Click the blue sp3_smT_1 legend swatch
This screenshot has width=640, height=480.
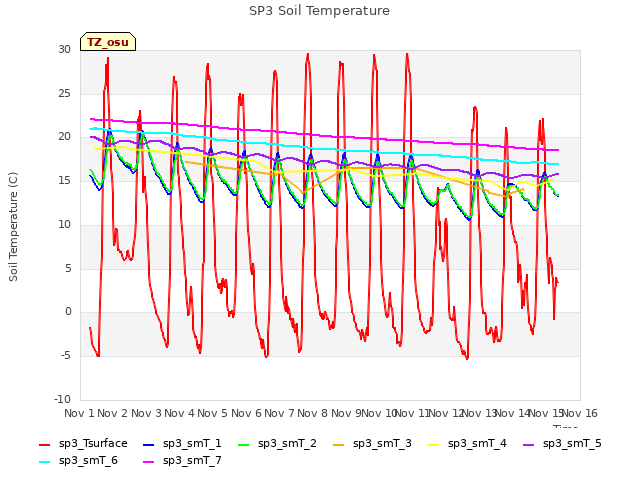(x=149, y=444)
